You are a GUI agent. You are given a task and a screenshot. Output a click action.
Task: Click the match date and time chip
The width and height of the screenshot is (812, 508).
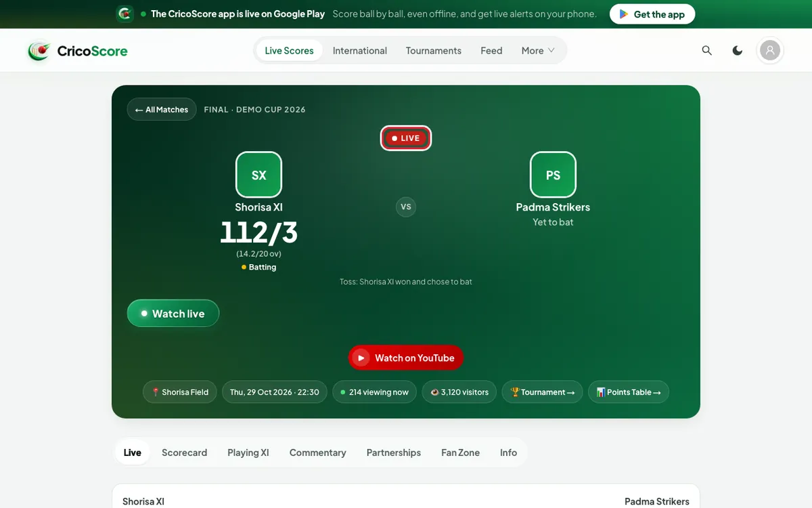click(x=275, y=392)
